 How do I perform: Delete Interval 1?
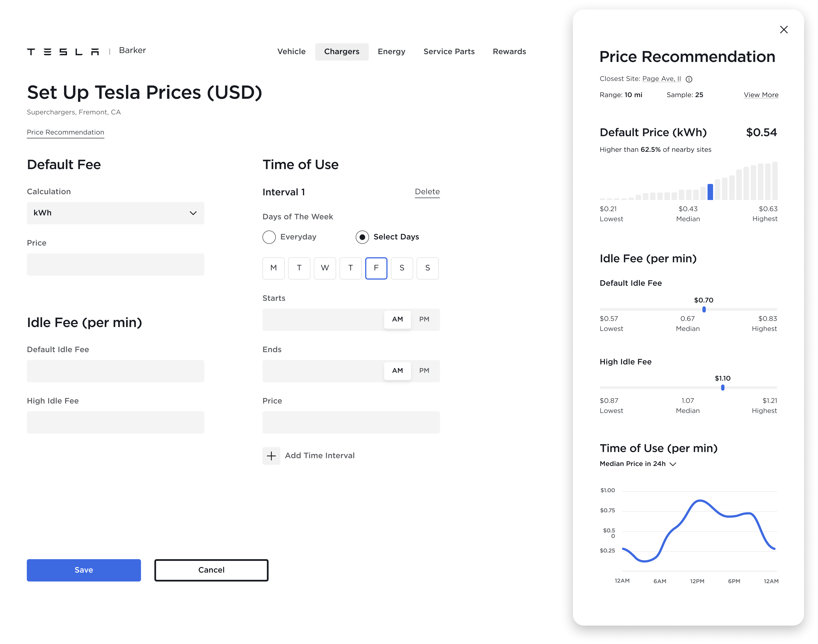(x=427, y=192)
